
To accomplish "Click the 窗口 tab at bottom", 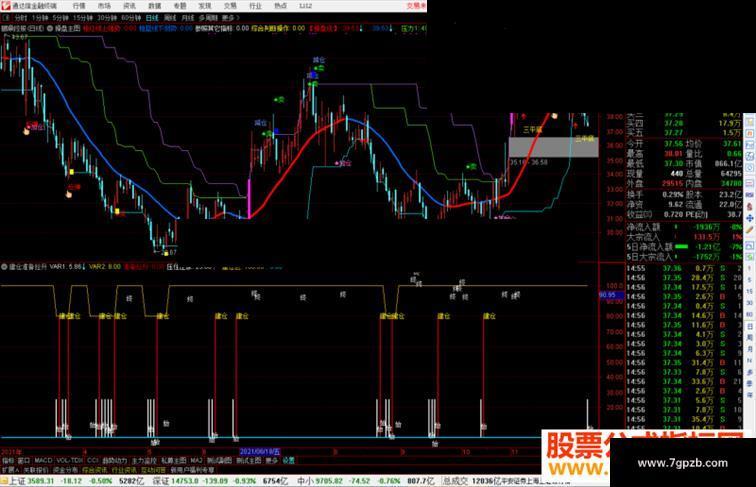I will pos(24,460).
